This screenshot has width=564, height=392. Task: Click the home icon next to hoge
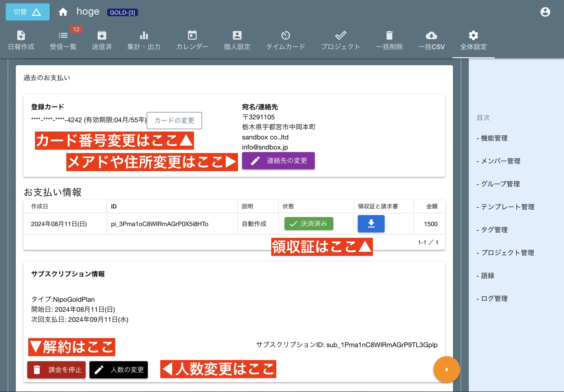[63, 12]
